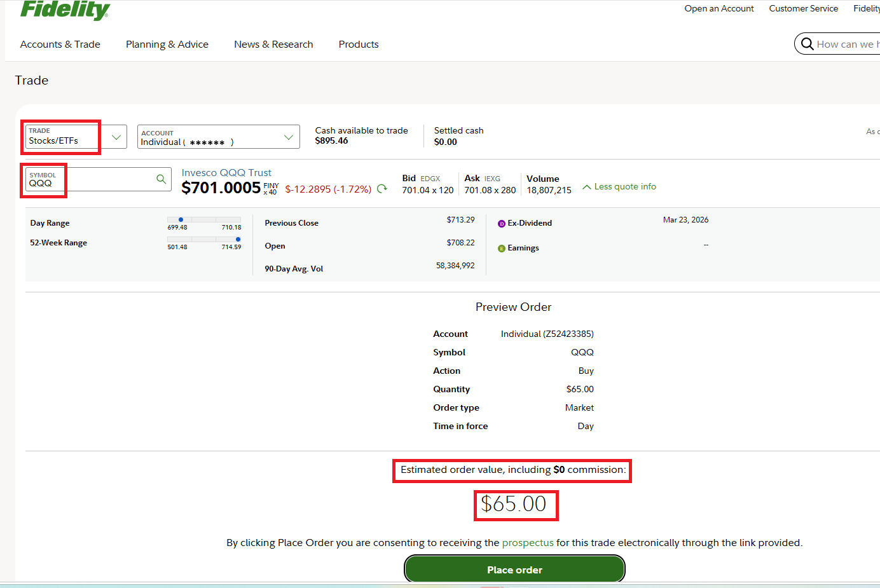This screenshot has height=588, width=880.
Task: Click the Customer Service link
Action: 804,8
